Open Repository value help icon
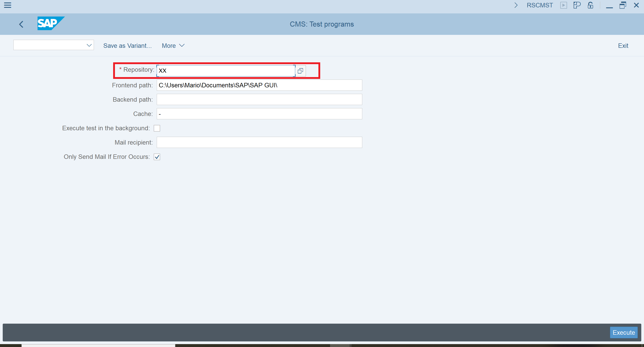 pos(300,71)
